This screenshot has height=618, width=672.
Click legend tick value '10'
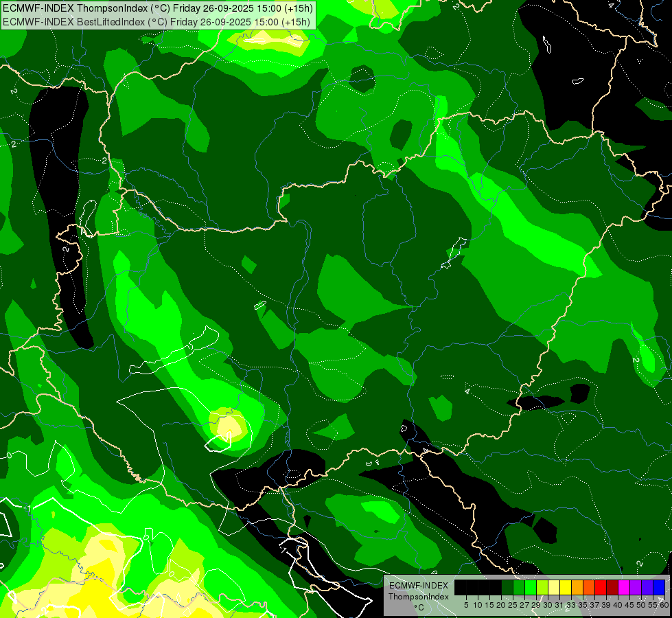pyautogui.click(x=478, y=605)
